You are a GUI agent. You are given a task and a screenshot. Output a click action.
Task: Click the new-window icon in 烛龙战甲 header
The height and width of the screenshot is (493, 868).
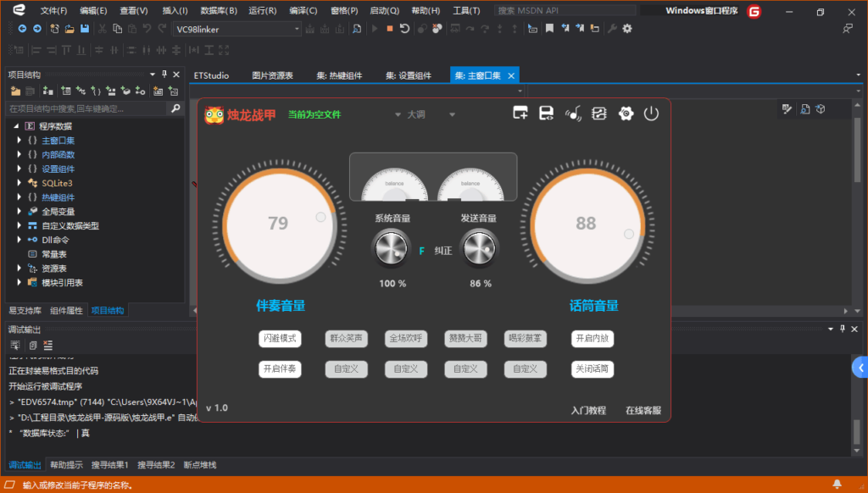520,114
